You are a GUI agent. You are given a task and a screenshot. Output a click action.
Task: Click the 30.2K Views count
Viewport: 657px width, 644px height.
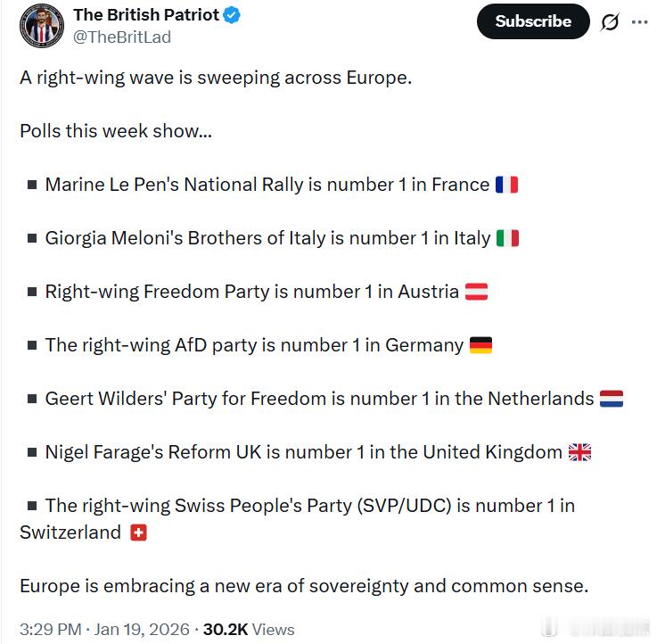tap(249, 629)
